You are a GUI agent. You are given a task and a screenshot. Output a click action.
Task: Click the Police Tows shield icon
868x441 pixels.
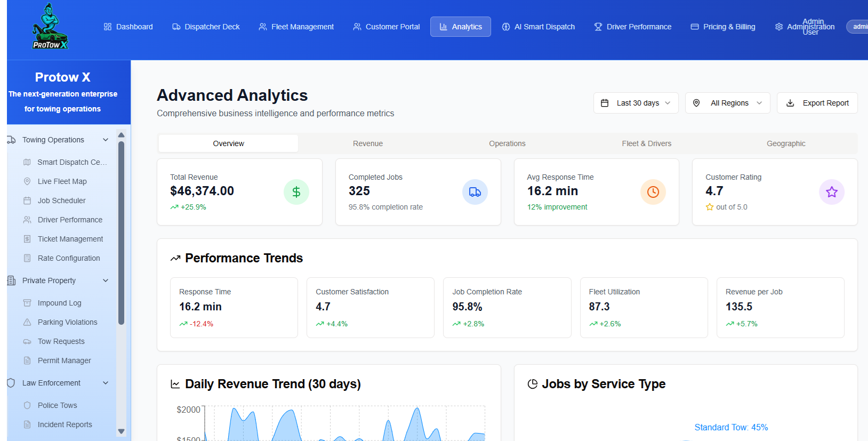click(x=27, y=405)
